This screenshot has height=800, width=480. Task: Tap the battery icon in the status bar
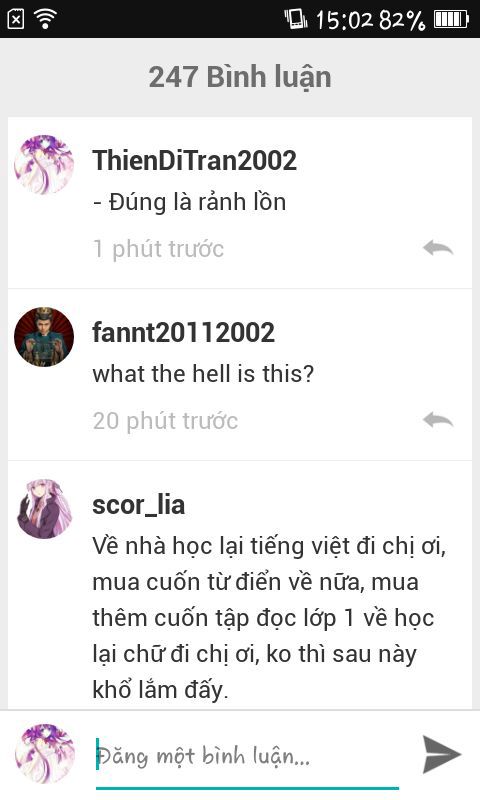(x=451, y=19)
